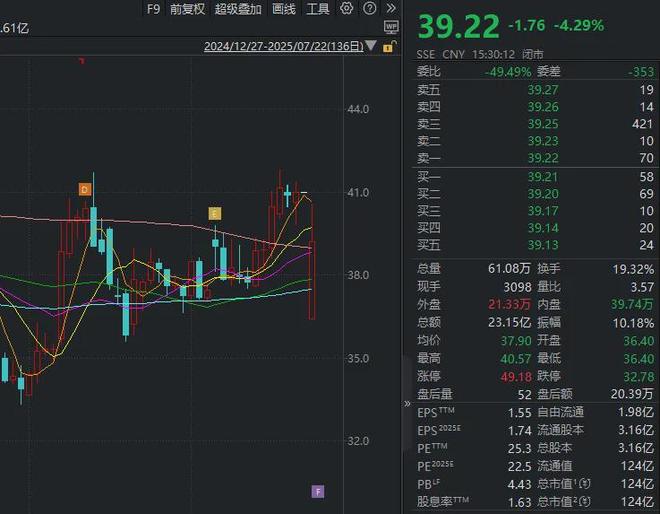
Task: Click the small red marker atop chart
Action: [x=82, y=61]
